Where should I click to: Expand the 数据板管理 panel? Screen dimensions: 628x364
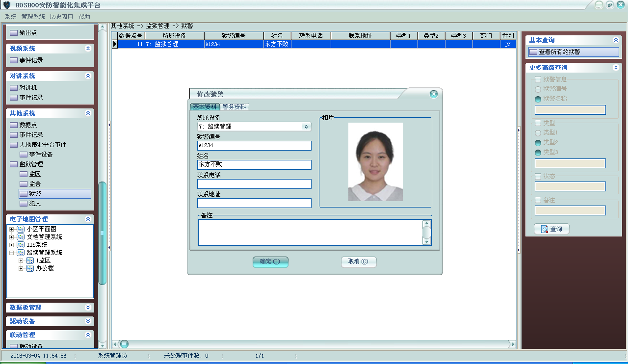click(88, 308)
